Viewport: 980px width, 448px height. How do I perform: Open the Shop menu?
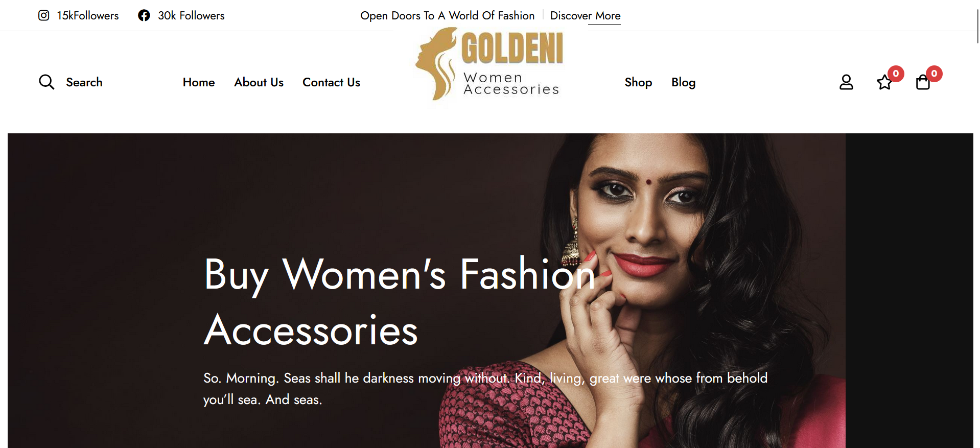click(638, 82)
